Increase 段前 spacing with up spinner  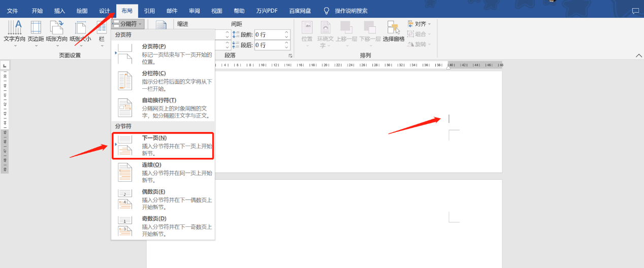pyautogui.click(x=286, y=32)
